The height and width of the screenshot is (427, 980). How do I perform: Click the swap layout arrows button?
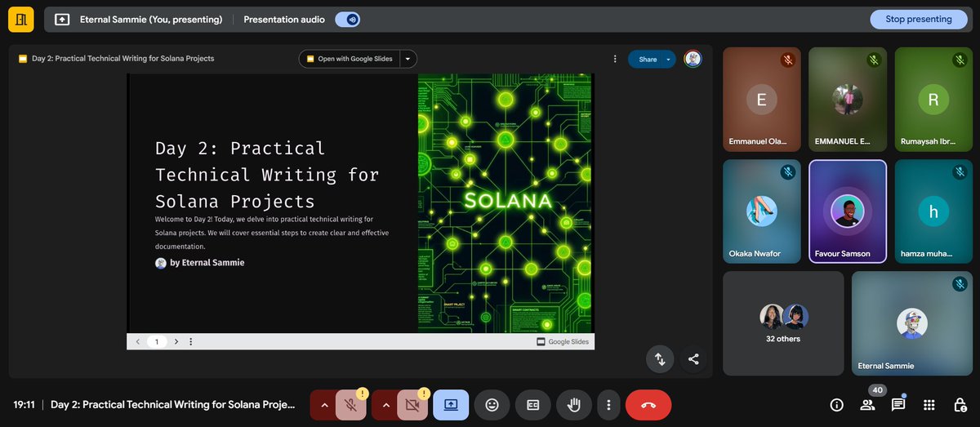pyautogui.click(x=660, y=358)
